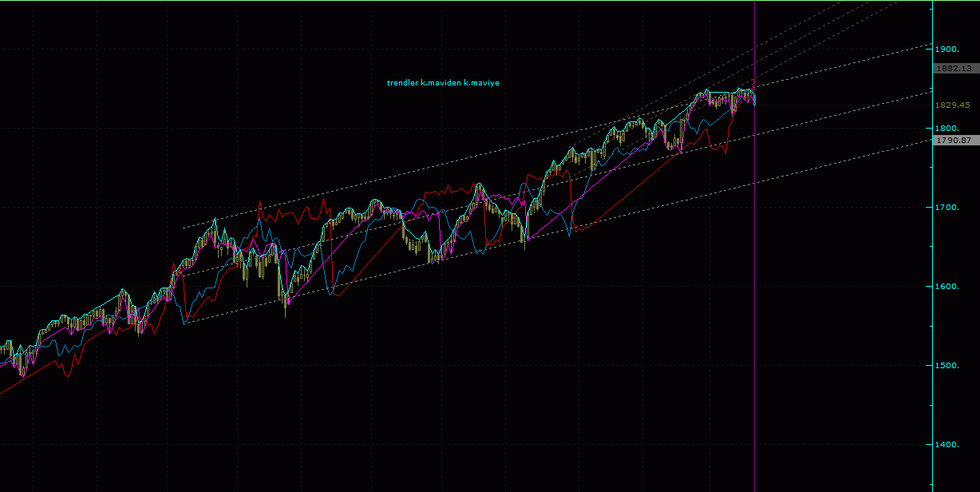Viewport: 980px width, 492px height.
Task: Click the 1500 price axis label
Action: click(x=947, y=366)
